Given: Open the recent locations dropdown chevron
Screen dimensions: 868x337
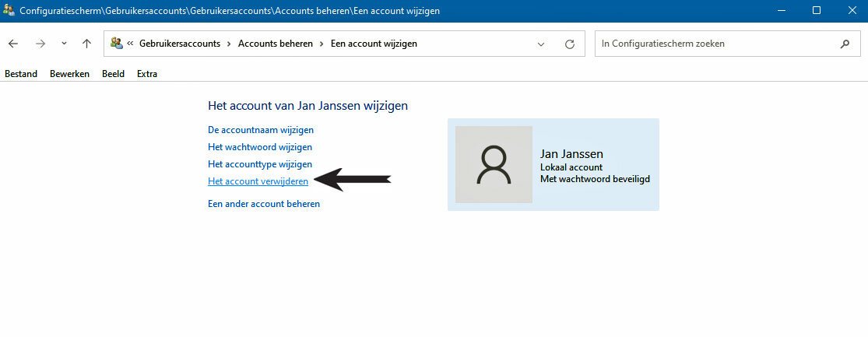Looking at the screenshot, I should (x=64, y=44).
